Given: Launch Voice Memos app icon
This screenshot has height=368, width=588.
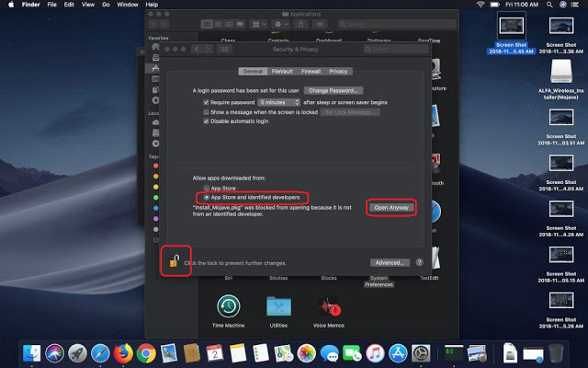Looking at the screenshot, I should tap(329, 306).
